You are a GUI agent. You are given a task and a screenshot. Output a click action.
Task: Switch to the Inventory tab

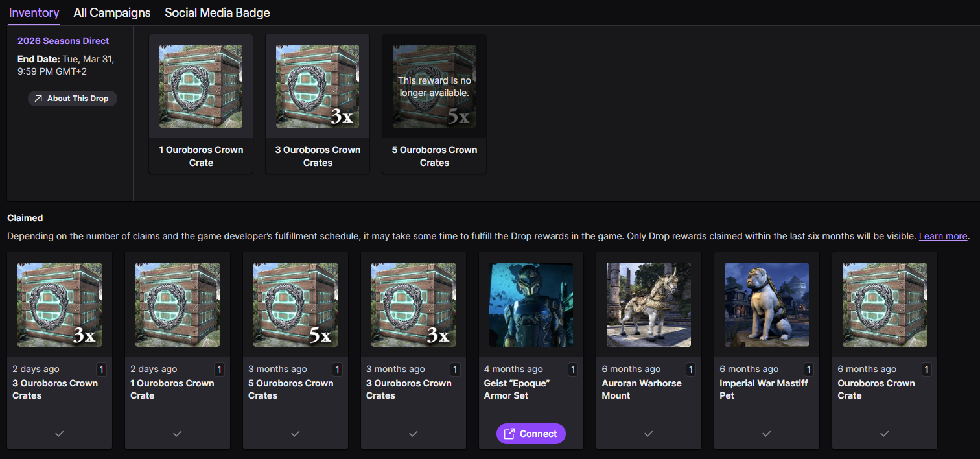[x=34, y=12]
